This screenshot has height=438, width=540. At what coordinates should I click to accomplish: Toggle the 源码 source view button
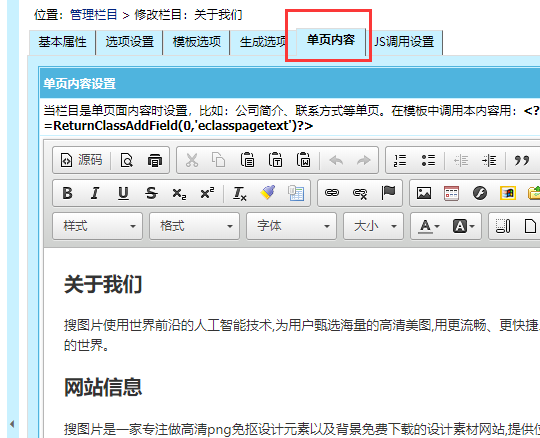81,160
